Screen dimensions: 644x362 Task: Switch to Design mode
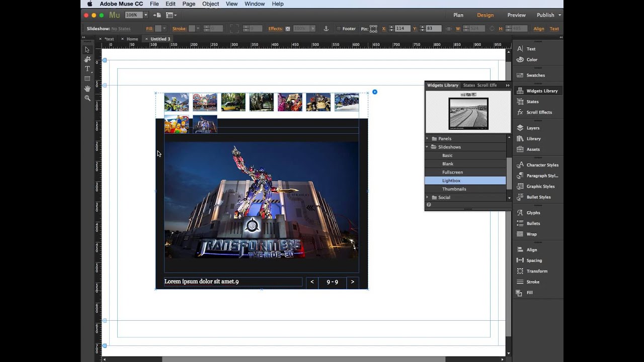(486, 15)
